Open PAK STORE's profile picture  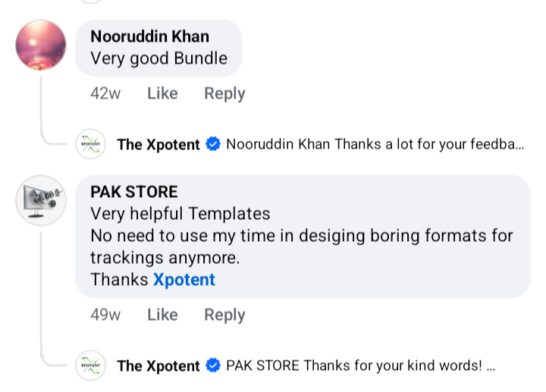41,200
